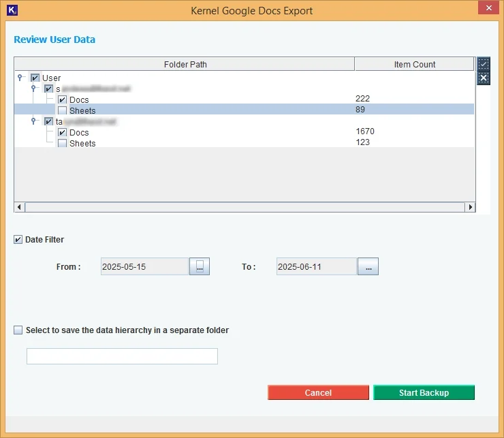Open the From date picker button

(x=200, y=266)
